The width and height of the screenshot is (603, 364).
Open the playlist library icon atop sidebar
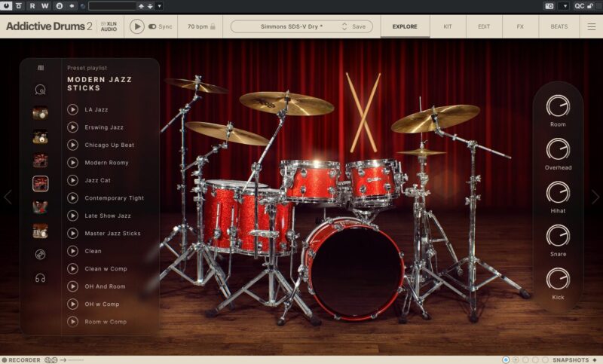40,68
